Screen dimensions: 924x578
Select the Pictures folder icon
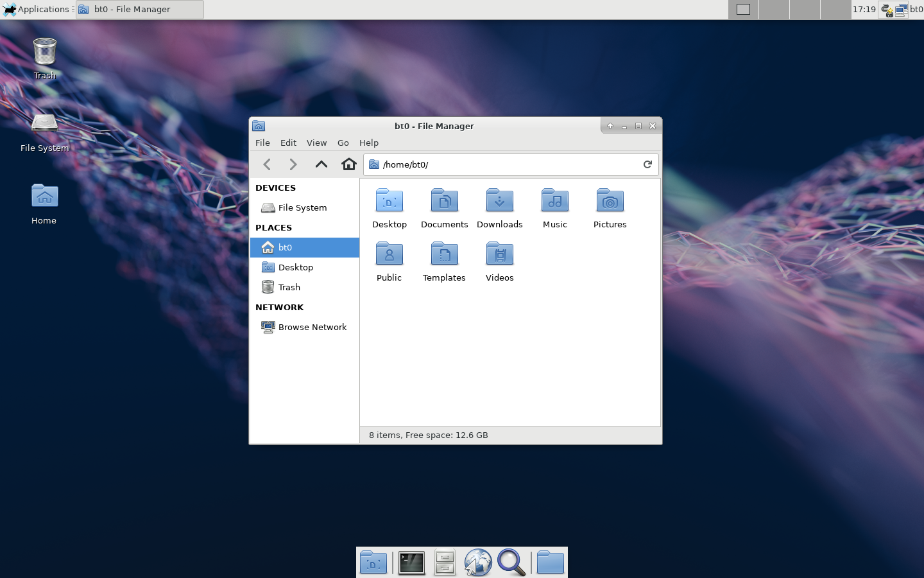pyautogui.click(x=610, y=201)
